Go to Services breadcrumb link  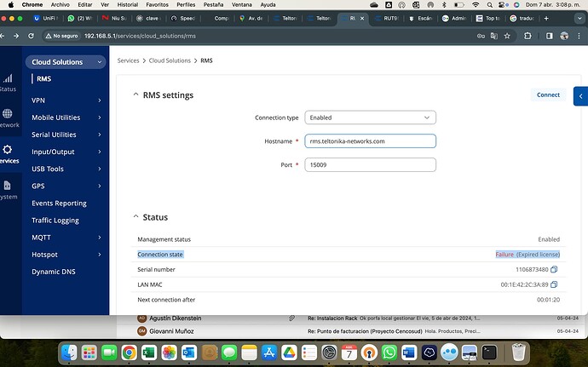coord(128,60)
